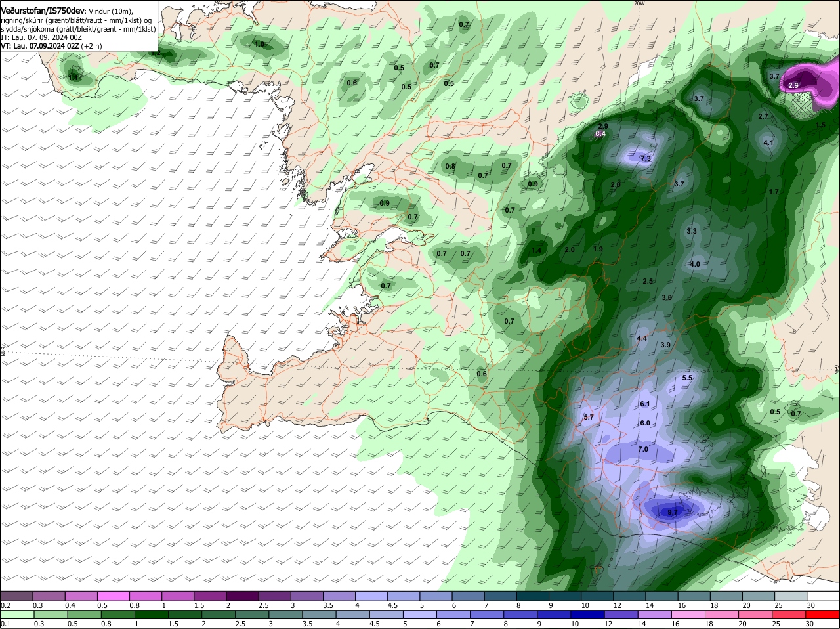Select the 1.4 value label
The width and height of the screenshot is (840, 629).
537,250
